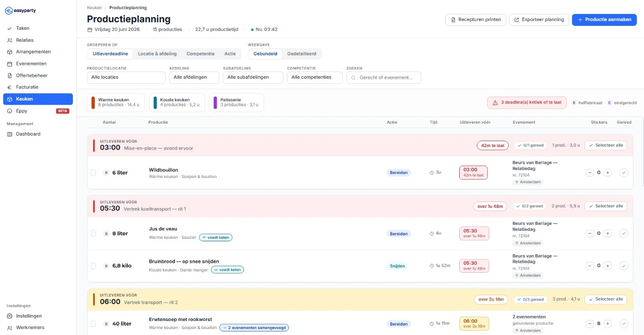Mark Erwtensoep as gereed check circle
Image resolution: width=644 pixels, height=335 pixels.
(624, 324)
